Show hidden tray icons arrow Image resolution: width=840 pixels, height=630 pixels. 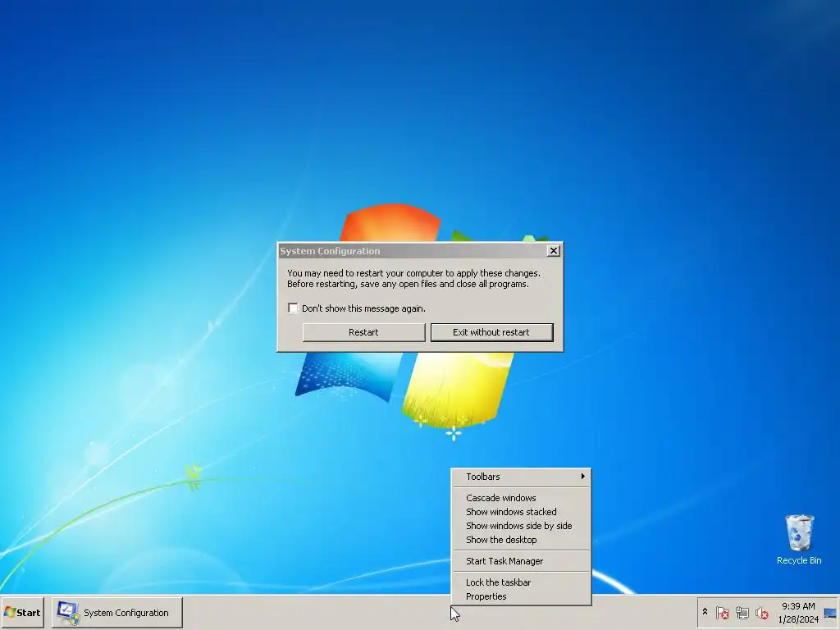point(705,612)
